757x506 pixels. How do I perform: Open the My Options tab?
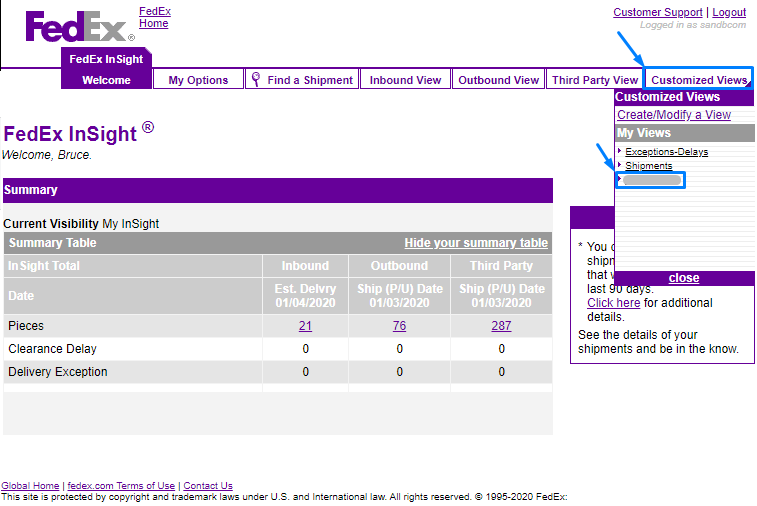(198, 80)
